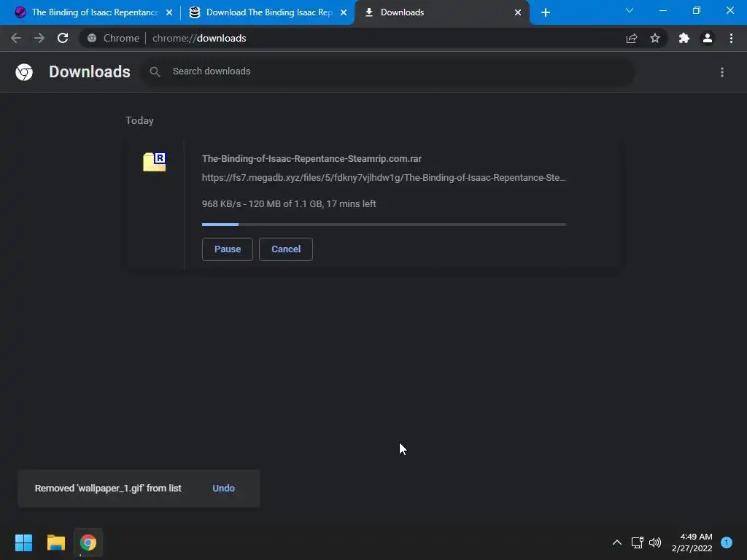Show hidden system tray icons

coord(617,542)
